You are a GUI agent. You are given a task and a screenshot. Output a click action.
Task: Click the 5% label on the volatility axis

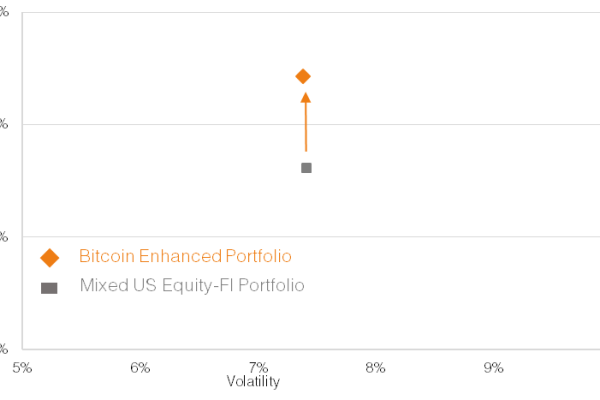click(x=22, y=367)
